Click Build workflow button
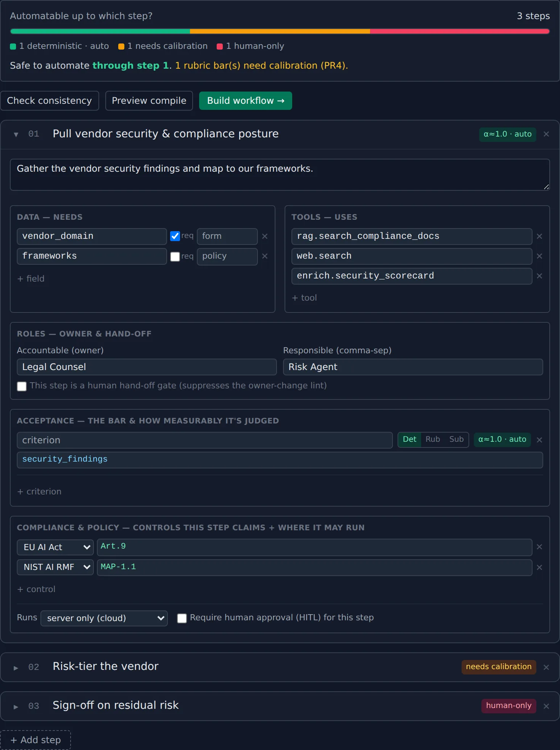Screen dimensions: 560x750 tap(246, 101)
